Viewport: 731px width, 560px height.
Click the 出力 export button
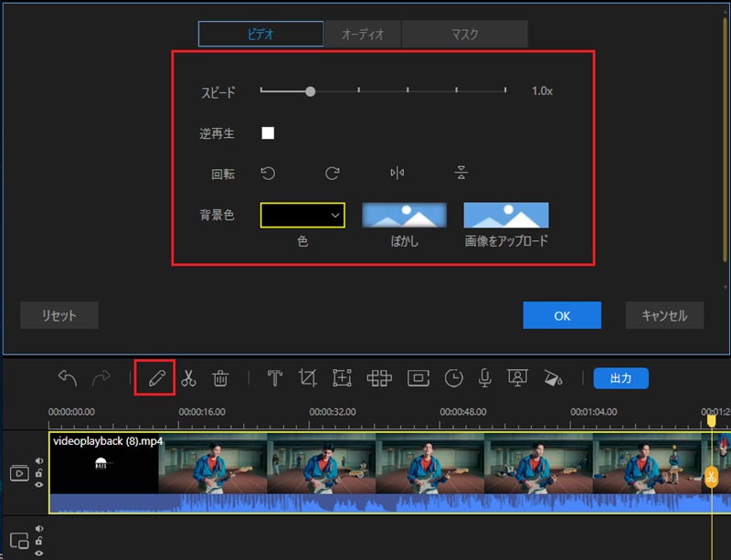[620, 378]
